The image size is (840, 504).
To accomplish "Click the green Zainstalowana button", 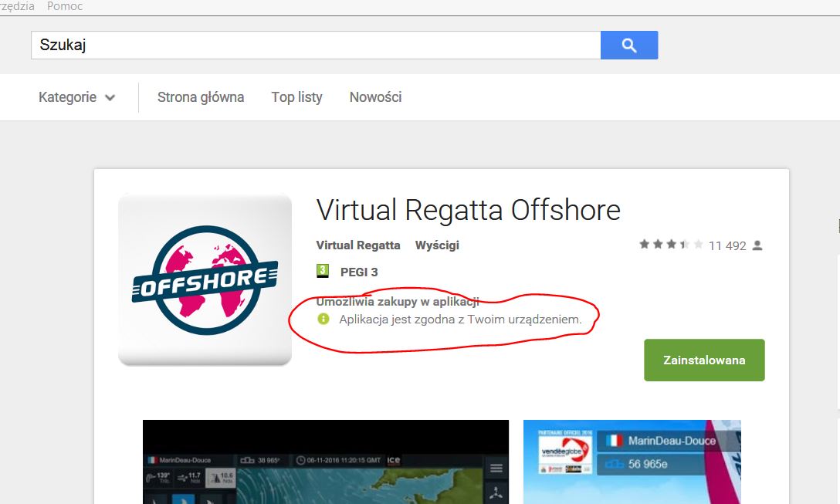I will coord(704,360).
